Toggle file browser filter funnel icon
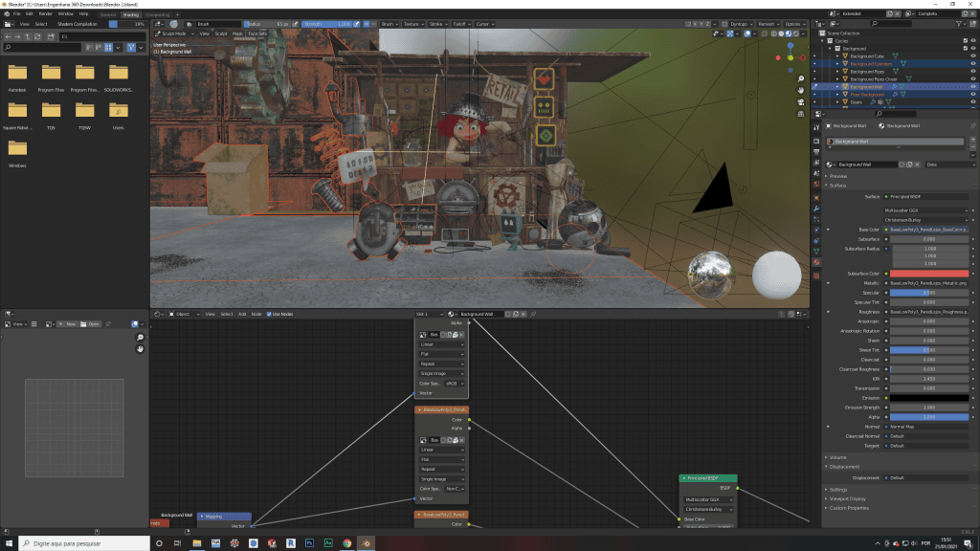Screen dimensions: 980x551 point(131,48)
